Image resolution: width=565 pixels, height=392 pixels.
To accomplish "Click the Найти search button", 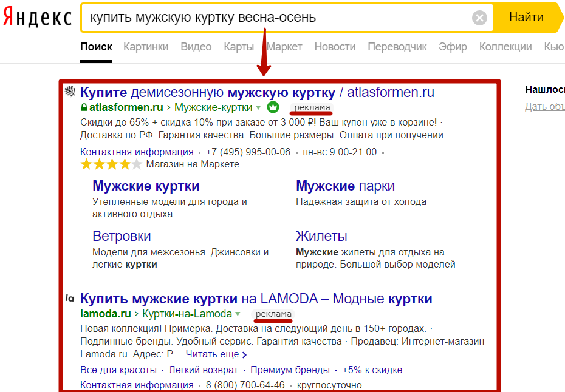I will (x=526, y=17).
